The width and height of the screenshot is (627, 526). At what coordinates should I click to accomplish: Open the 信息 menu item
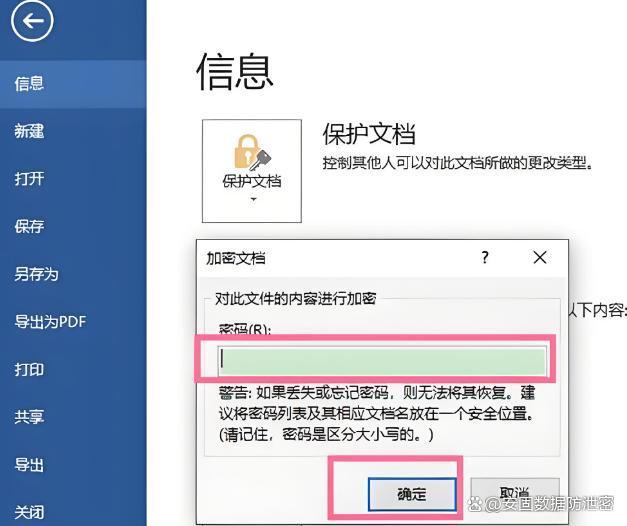click(x=73, y=84)
